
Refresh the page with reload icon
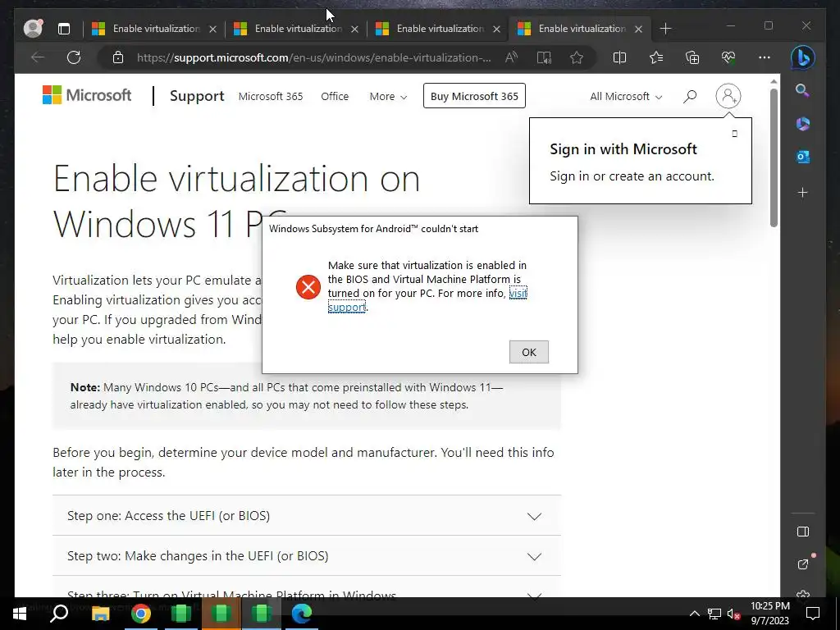(74, 57)
